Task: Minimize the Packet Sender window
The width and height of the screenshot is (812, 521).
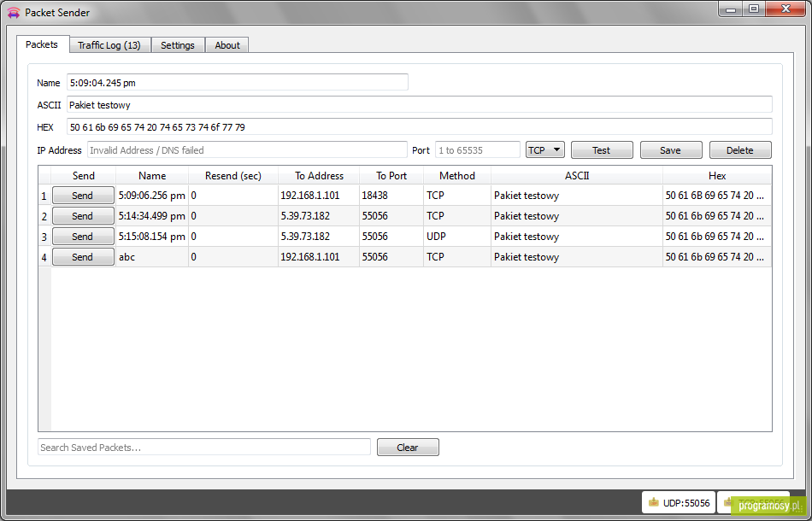Action: coord(732,9)
